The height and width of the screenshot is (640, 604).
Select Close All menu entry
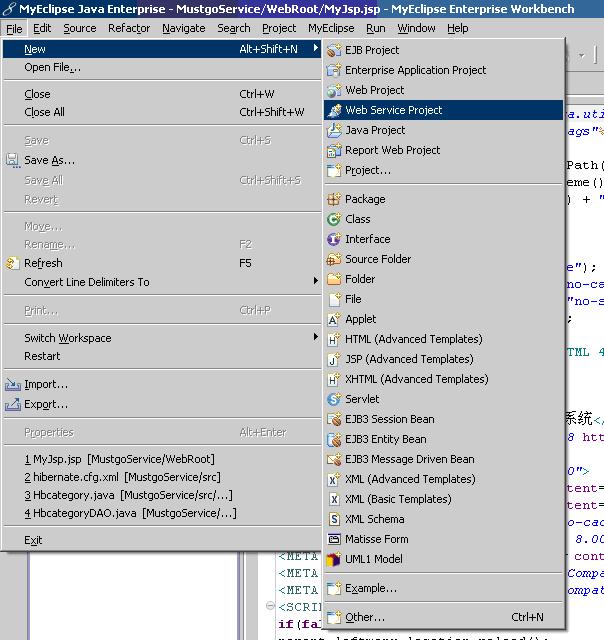point(162,112)
